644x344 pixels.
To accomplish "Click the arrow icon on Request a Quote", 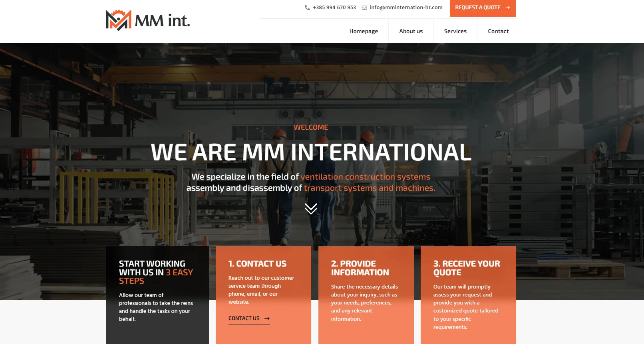I will pos(508,8).
